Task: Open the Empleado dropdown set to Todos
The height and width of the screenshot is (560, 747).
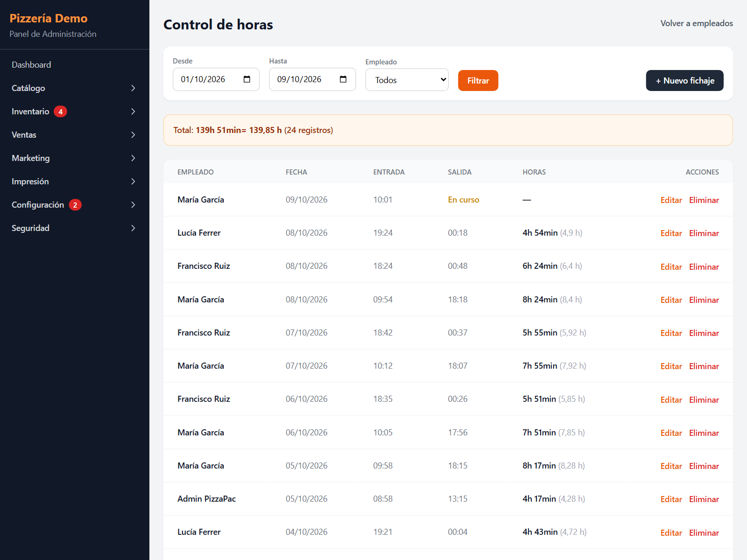Action: pyautogui.click(x=407, y=80)
